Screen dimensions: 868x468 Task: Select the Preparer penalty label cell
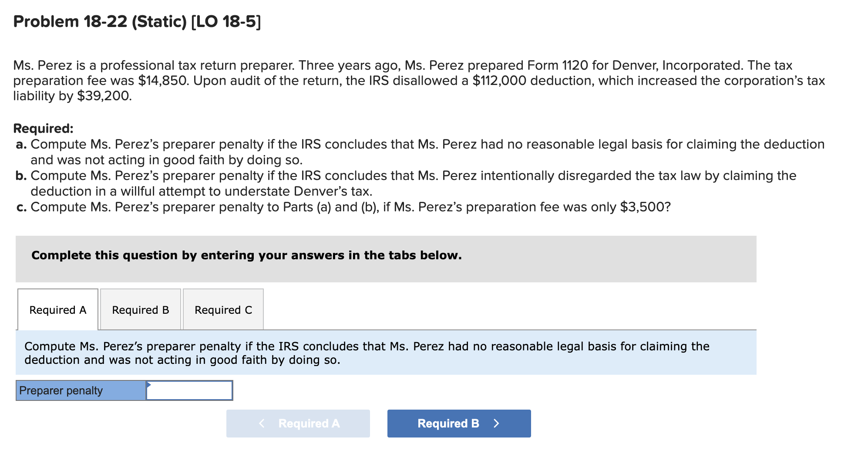(81, 390)
